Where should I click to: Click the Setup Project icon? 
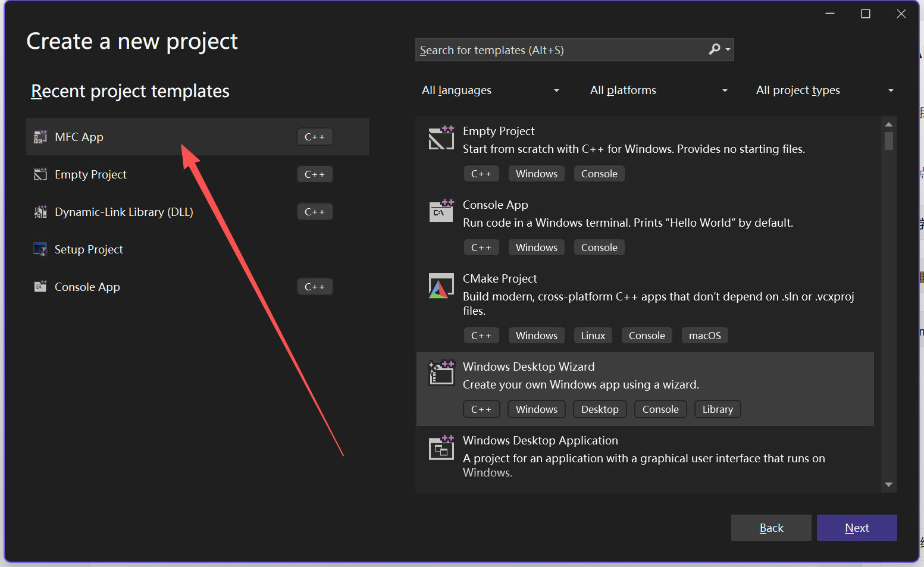[40, 249]
